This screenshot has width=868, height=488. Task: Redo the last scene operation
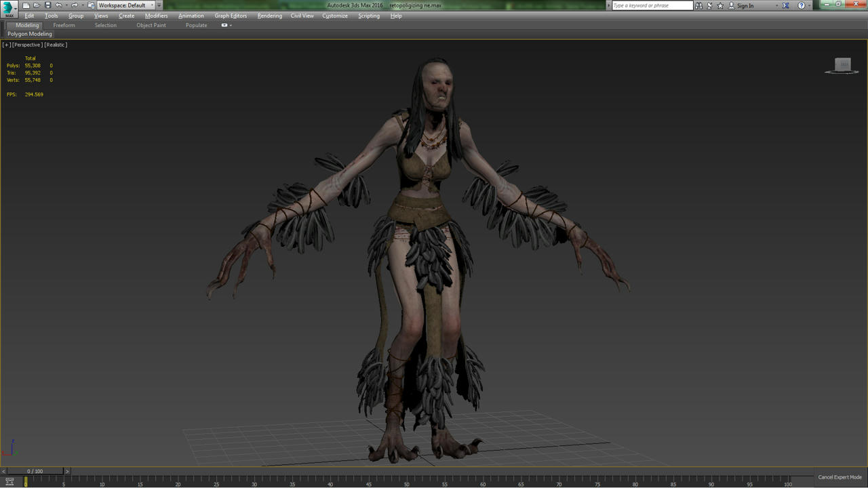pos(75,5)
